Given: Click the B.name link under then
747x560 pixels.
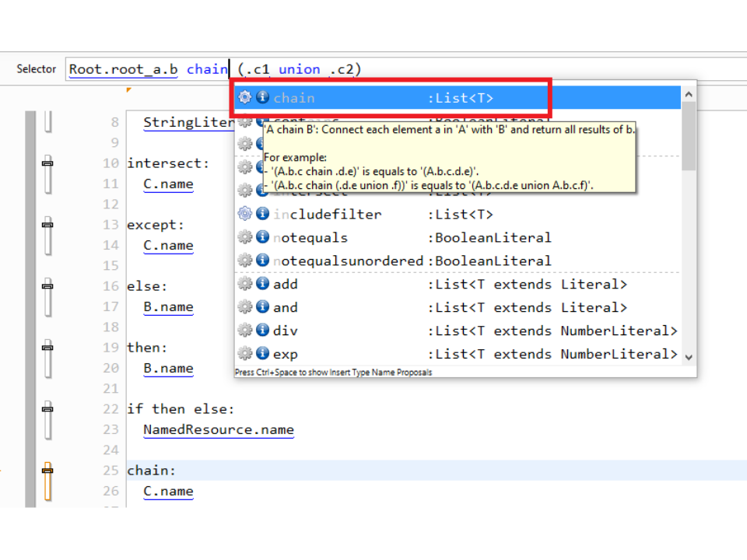Looking at the screenshot, I should click(168, 368).
